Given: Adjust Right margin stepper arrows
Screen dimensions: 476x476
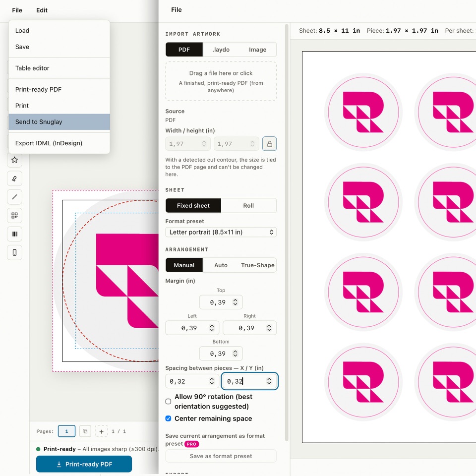Looking at the screenshot, I should click(269, 328).
